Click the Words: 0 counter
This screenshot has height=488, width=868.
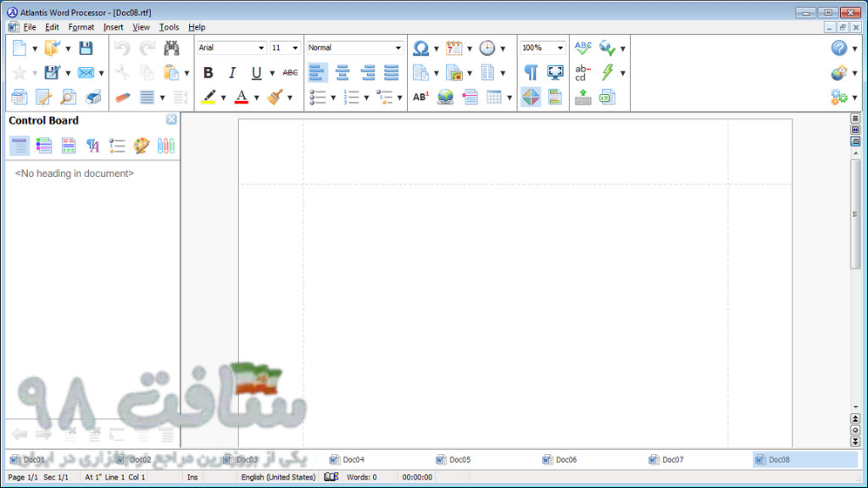click(362, 477)
